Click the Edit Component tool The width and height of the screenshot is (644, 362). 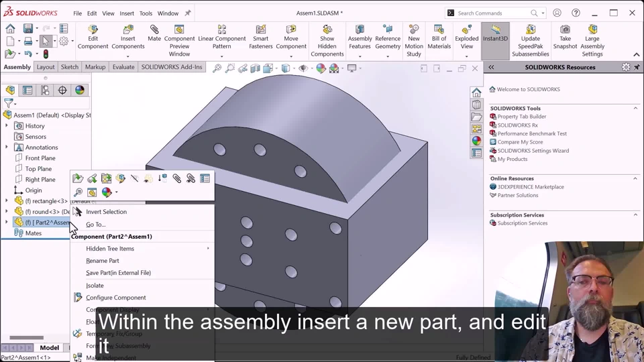[x=93, y=38]
